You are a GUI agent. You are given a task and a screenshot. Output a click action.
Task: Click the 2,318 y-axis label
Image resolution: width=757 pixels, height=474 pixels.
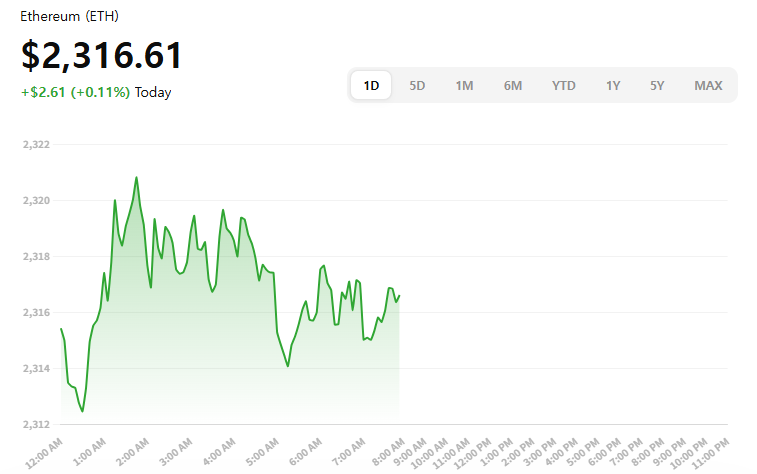[x=36, y=256]
